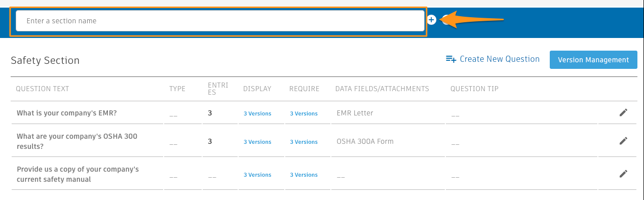Image resolution: width=644 pixels, height=200 pixels.
Task: Click the DISPLAY column header
Action: coord(257,89)
